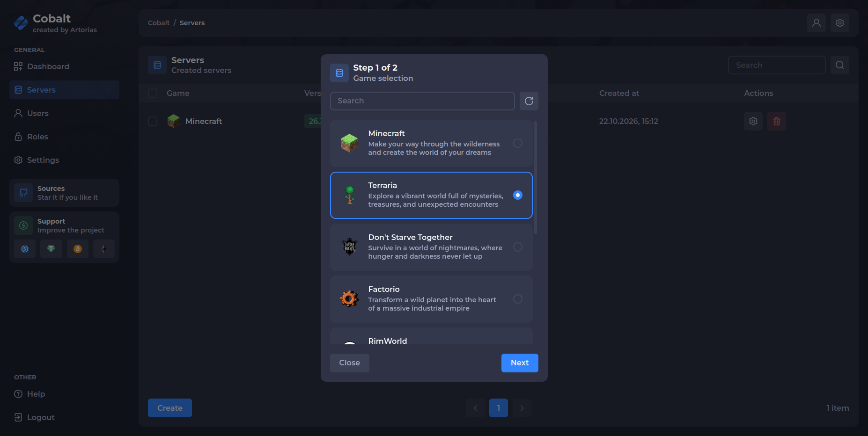Click the Next button

coord(520,363)
